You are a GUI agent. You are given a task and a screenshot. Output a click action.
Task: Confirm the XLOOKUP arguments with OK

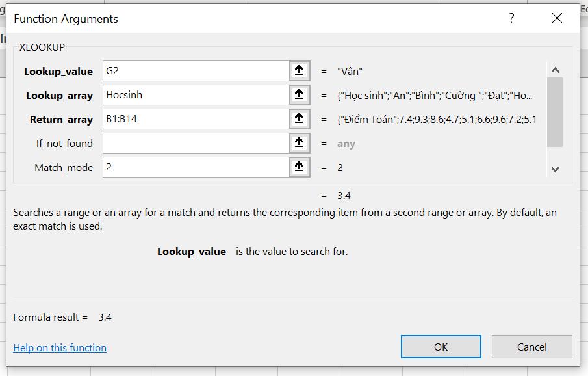(x=441, y=347)
